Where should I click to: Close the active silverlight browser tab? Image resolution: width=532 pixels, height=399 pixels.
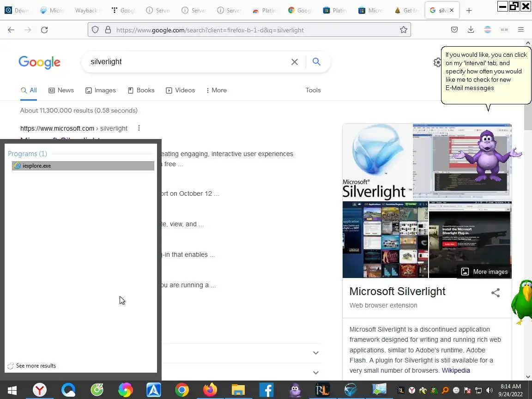pos(452,11)
